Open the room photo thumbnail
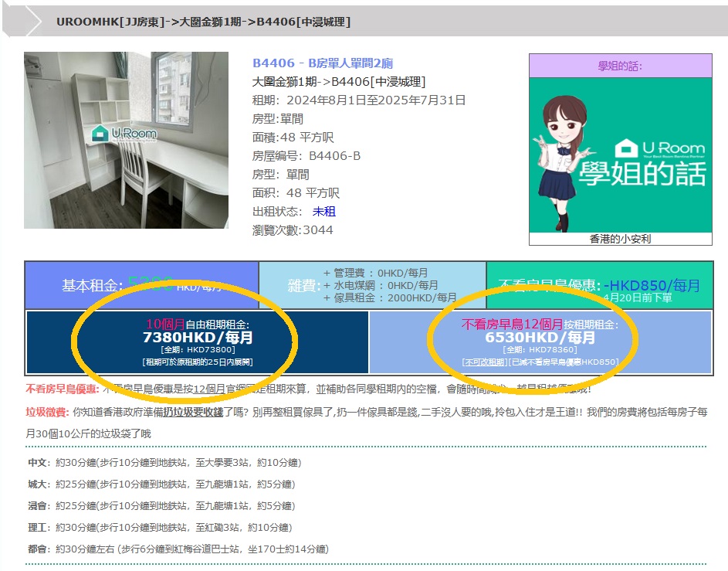This screenshot has width=728, height=571. pos(127,140)
